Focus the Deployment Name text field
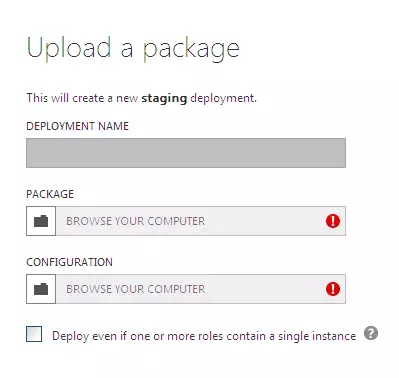The image size is (399, 378). [x=186, y=153]
